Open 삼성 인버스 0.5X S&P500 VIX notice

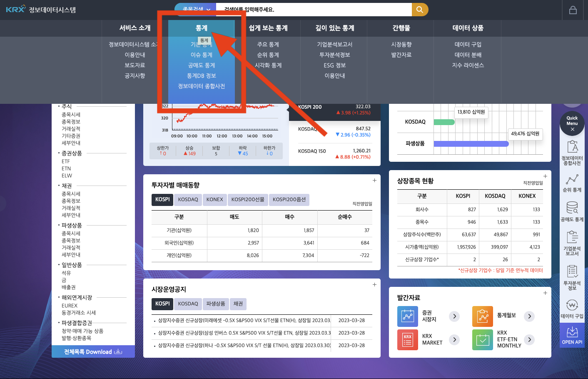[244, 333]
